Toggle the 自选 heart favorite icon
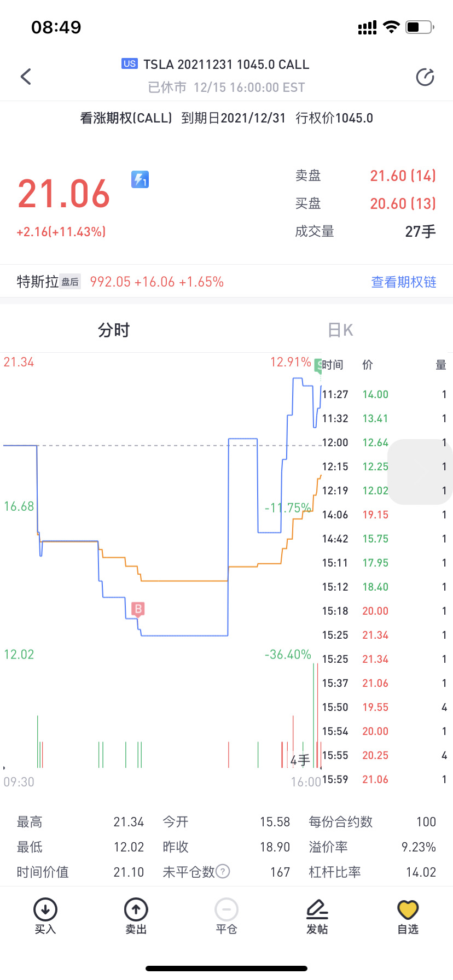This screenshot has height=980, width=453. [x=408, y=915]
